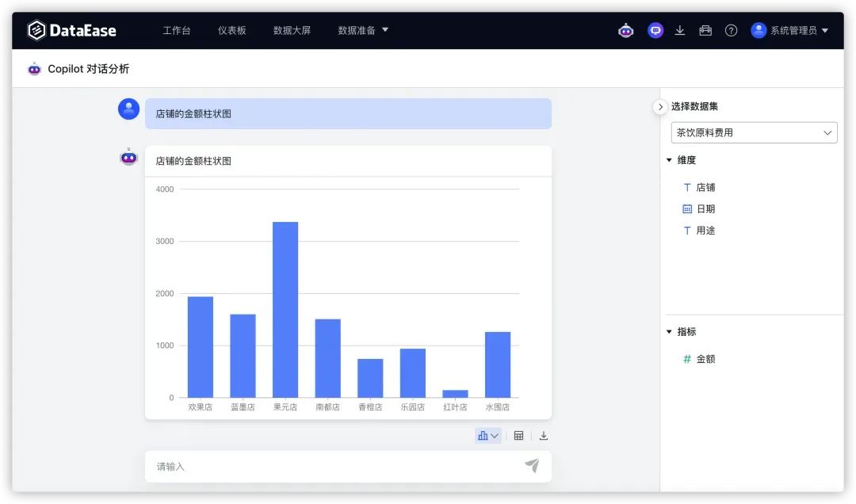Open the download center icon in header
This screenshot has width=856, height=504.
tap(680, 31)
